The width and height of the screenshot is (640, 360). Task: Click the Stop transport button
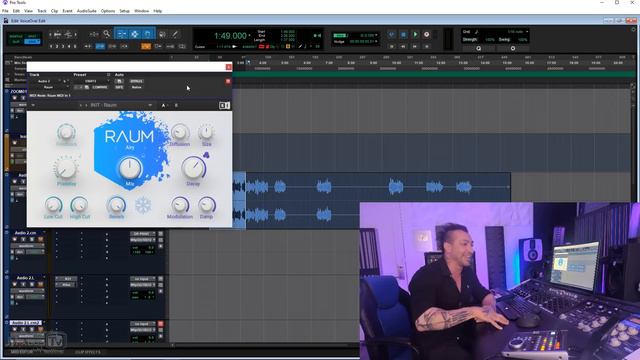[x=403, y=35]
